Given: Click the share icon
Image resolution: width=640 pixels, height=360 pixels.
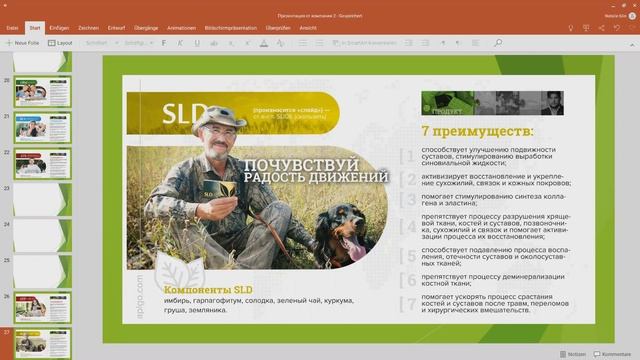Looking at the screenshot, I should [x=602, y=28].
